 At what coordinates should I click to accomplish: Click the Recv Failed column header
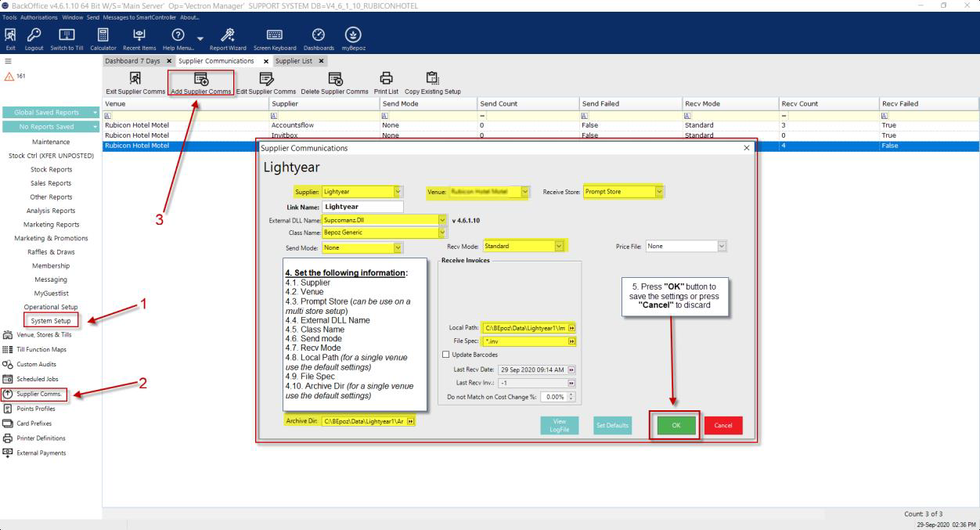929,103
